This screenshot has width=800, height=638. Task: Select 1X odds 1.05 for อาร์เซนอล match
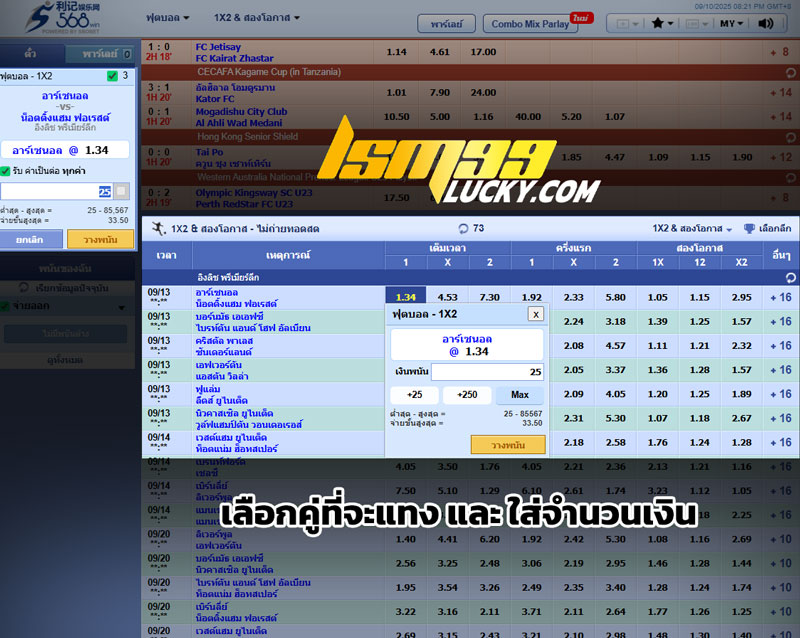658,297
